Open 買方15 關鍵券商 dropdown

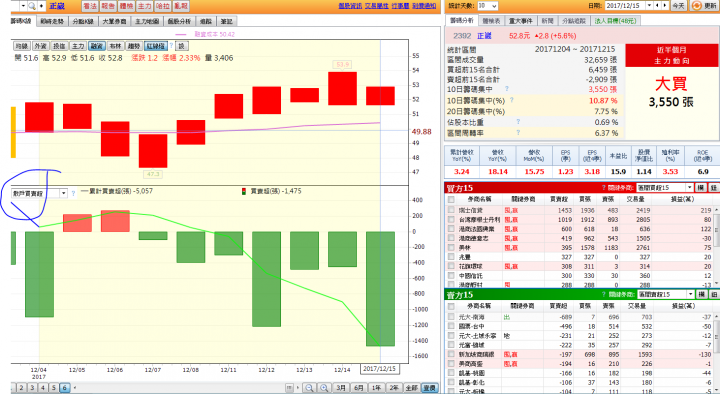coord(665,188)
